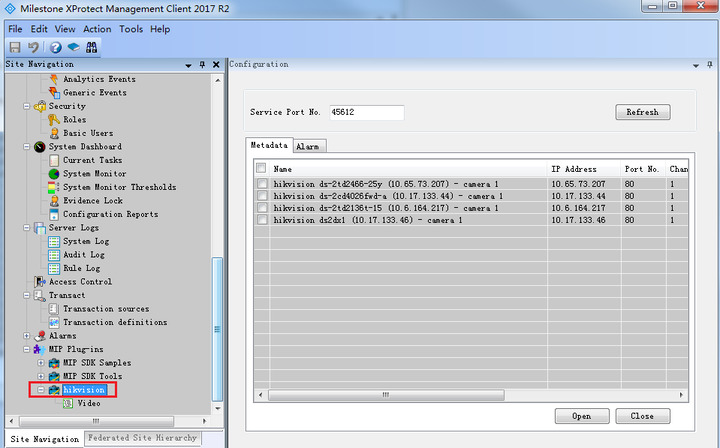Switch to the Alarm tab
The width and height of the screenshot is (720, 448).
point(307,147)
